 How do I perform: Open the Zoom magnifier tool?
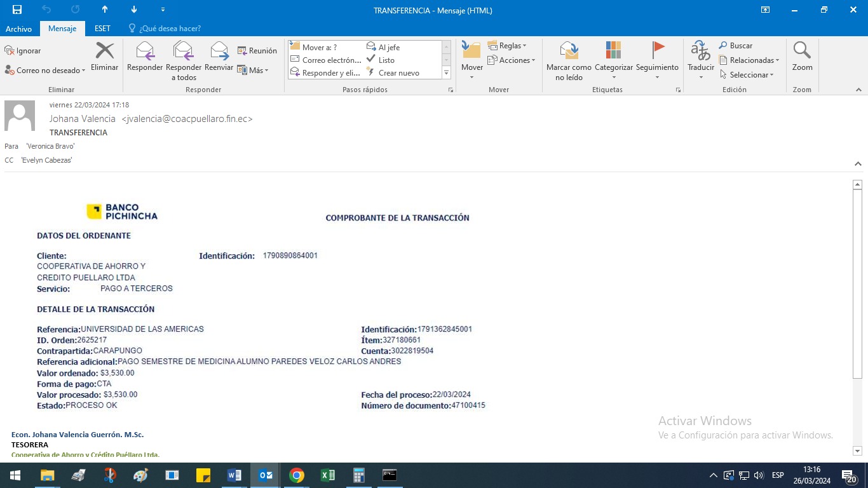click(802, 51)
